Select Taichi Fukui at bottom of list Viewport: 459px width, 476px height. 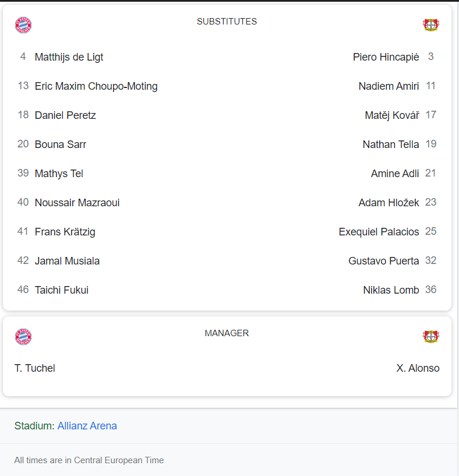click(x=62, y=290)
